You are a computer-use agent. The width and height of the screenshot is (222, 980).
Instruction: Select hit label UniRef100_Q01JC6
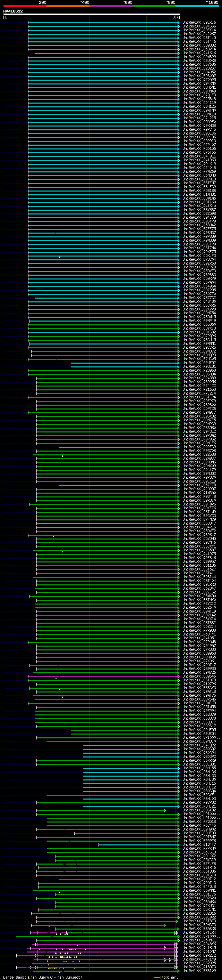[199, 894]
